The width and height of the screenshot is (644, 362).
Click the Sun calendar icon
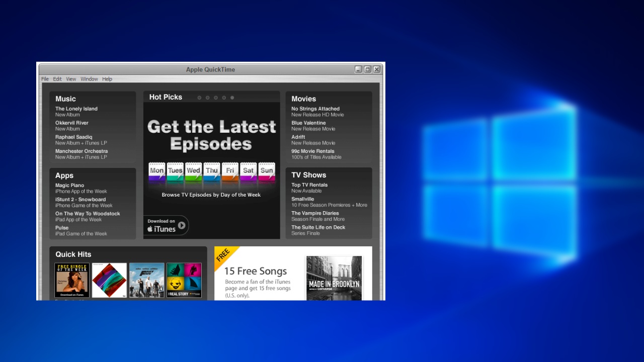tap(267, 172)
